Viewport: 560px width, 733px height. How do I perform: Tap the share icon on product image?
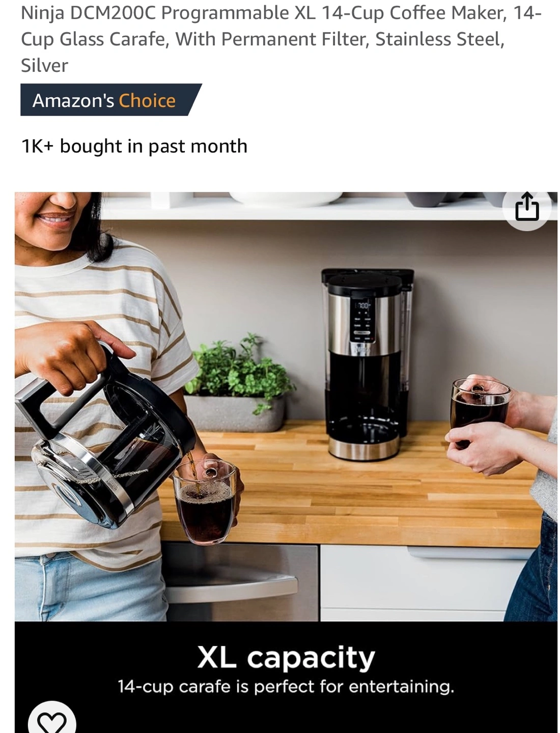click(526, 207)
